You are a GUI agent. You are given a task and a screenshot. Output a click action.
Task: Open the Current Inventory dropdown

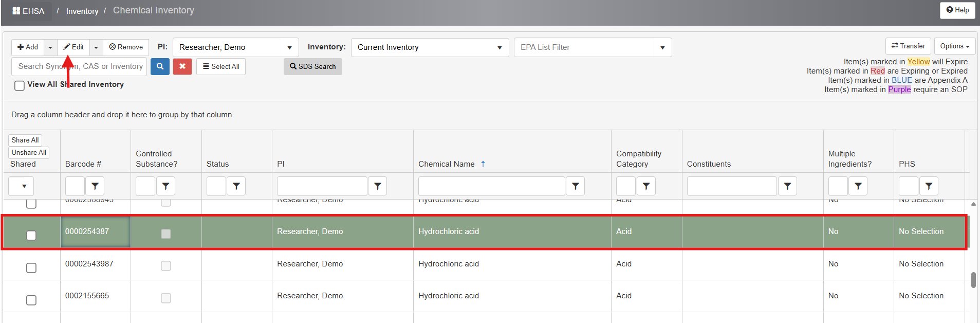pos(430,47)
